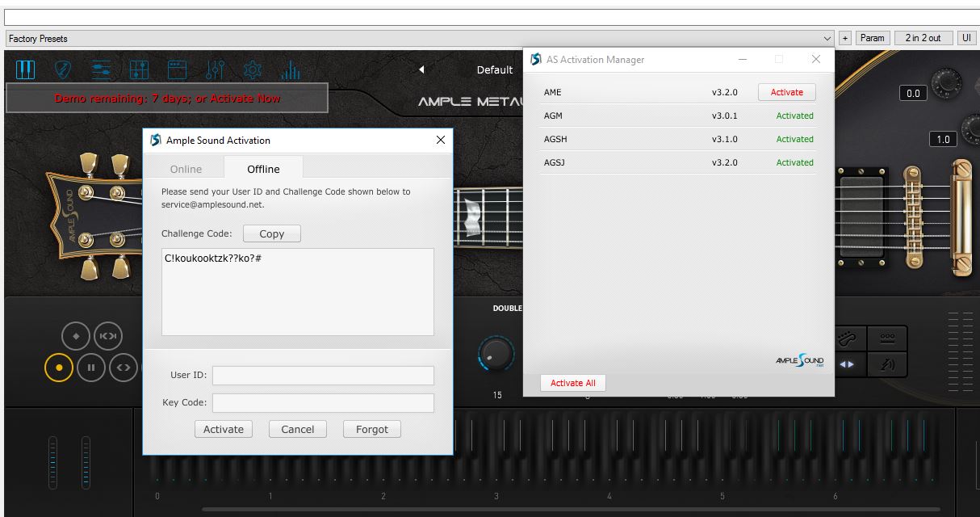
Task: Activate the AME product
Action: pos(786,92)
